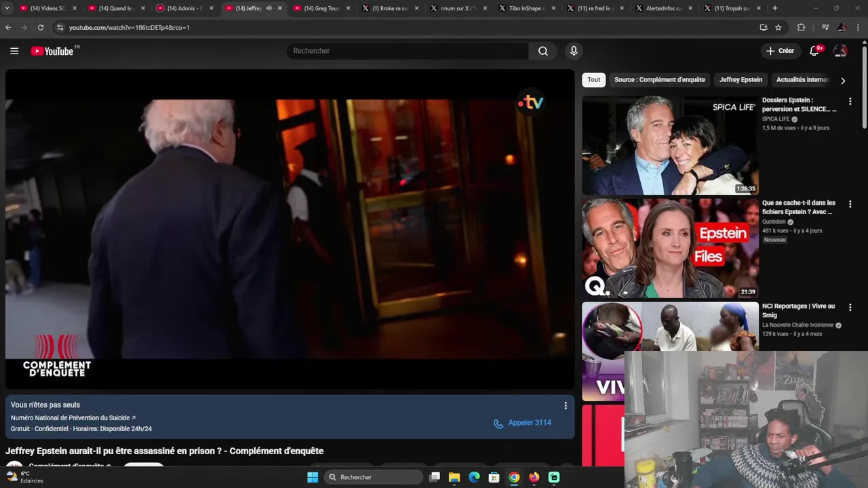This screenshot has height=488, width=868.
Task: Click the video player to pause playback
Action: coord(290,229)
